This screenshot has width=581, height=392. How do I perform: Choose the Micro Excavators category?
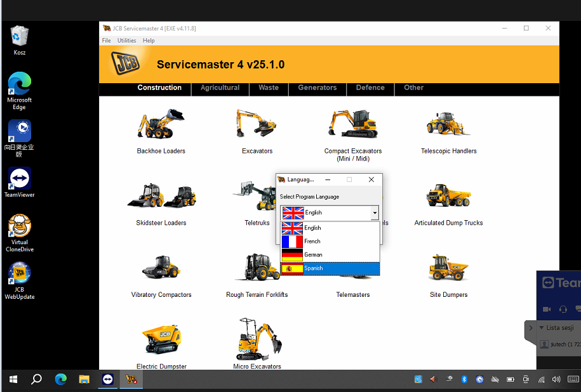point(257,344)
